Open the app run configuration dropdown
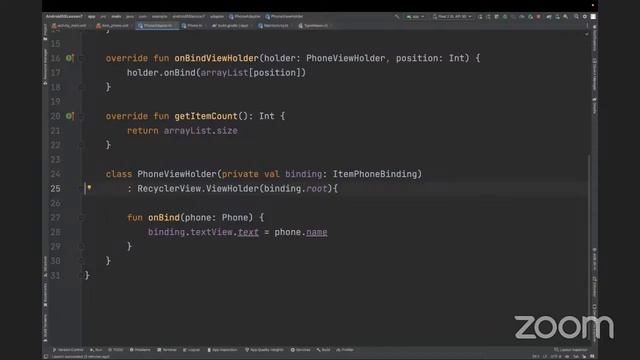The image size is (640, 360). (416, 17)
